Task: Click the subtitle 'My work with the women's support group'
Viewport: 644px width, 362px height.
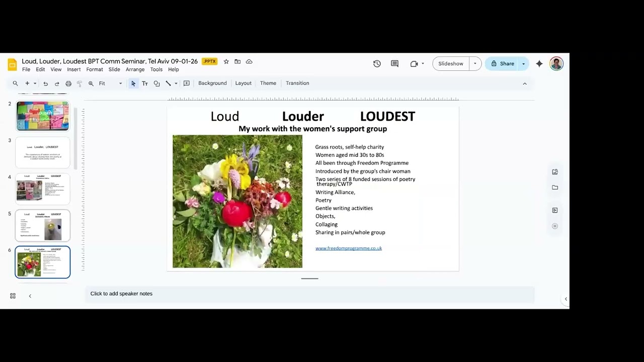Action: pos(312,129)
